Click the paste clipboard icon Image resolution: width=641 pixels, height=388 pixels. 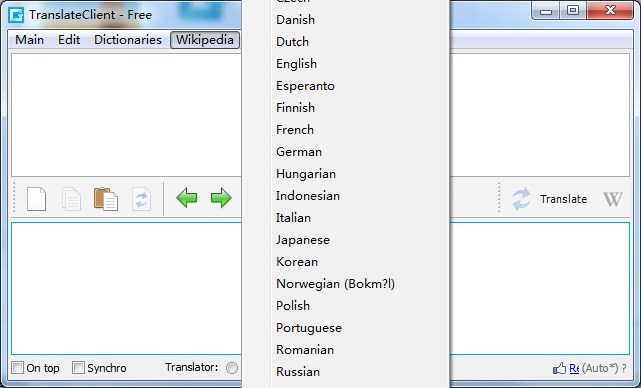point(106,199)
